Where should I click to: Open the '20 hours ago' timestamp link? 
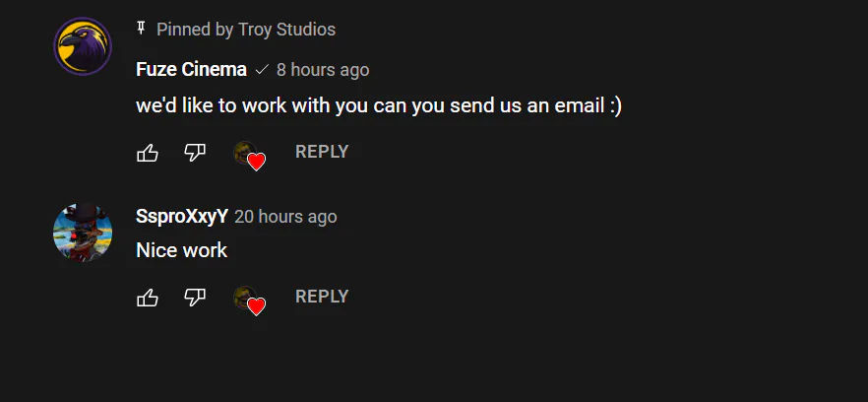click(x=285, y=217)
